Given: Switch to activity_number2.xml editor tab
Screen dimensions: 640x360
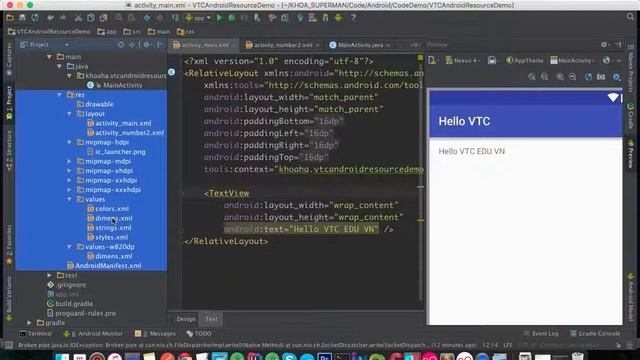Looking at the screenshot, I should point(282,45).
